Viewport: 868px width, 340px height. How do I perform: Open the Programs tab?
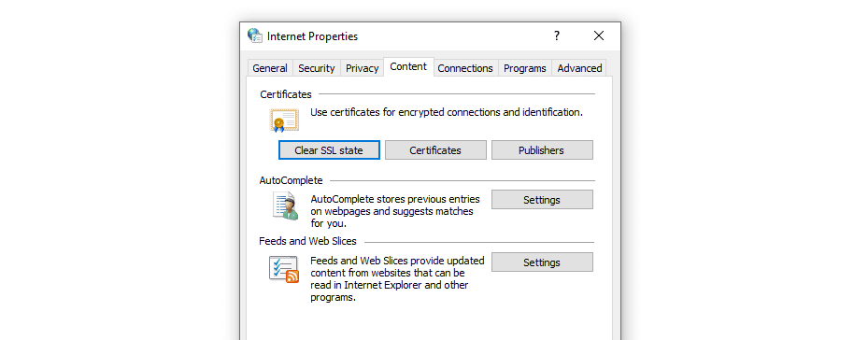525,68
